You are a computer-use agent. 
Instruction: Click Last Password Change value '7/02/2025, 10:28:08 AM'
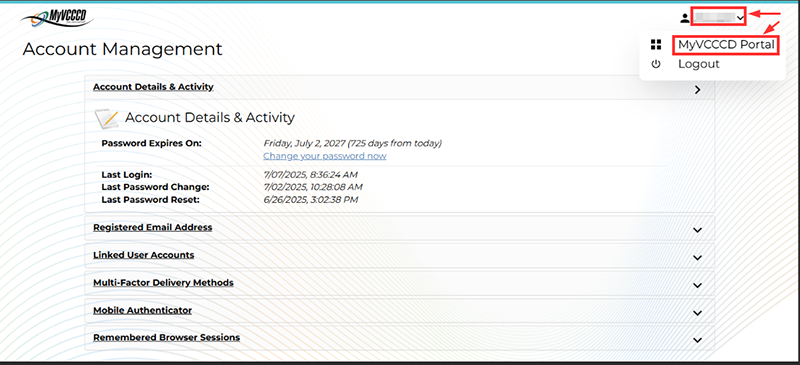coord(313,187)
